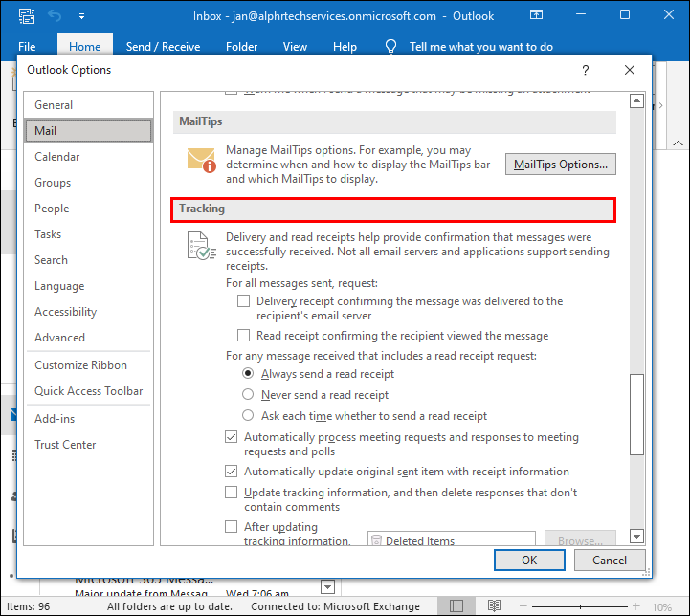Click Tell me what you want to do
Viewport: 690px width, 616px height.
click(481, 47)
